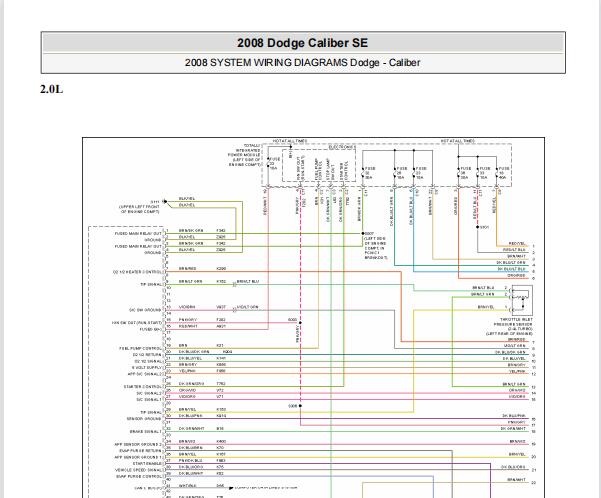
Task: Click the "APP SENSOR GROUND 2" pin label
Action: point(138,444)
